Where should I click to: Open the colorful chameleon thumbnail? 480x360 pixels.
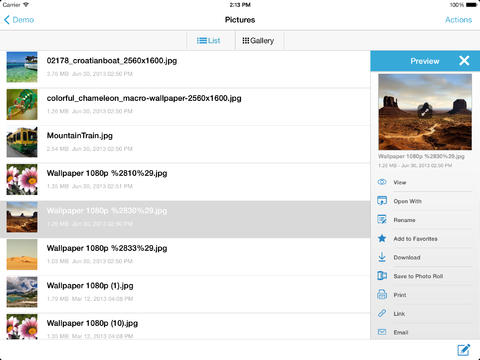coord(22,104)
